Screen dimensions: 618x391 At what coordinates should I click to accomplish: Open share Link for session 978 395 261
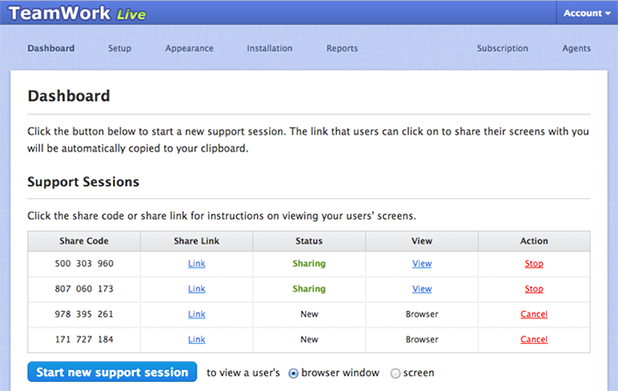(197, 314)
